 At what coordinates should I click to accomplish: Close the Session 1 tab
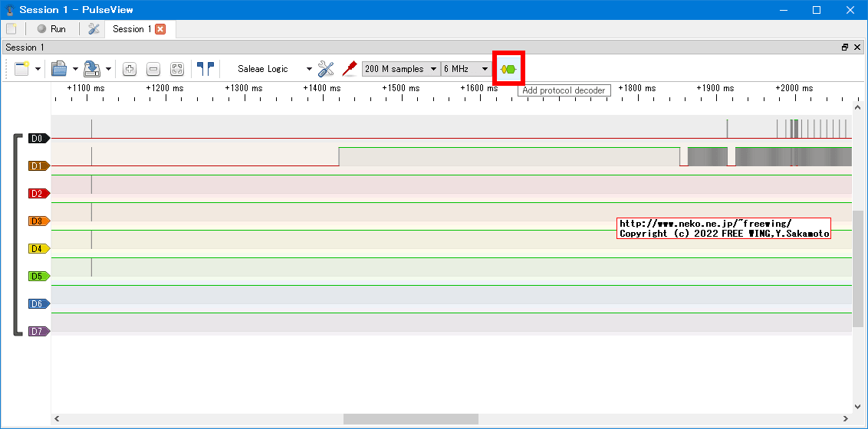(160, 29)
